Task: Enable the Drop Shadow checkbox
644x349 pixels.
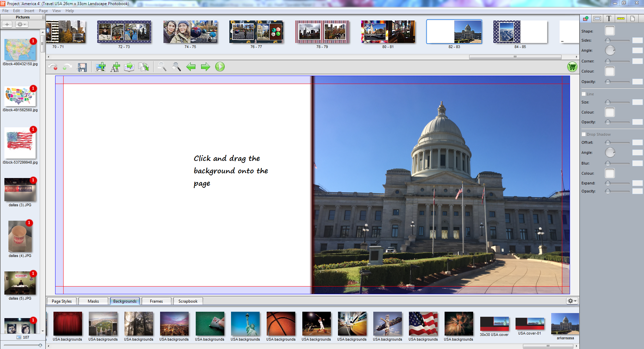Action: point(584,134)
